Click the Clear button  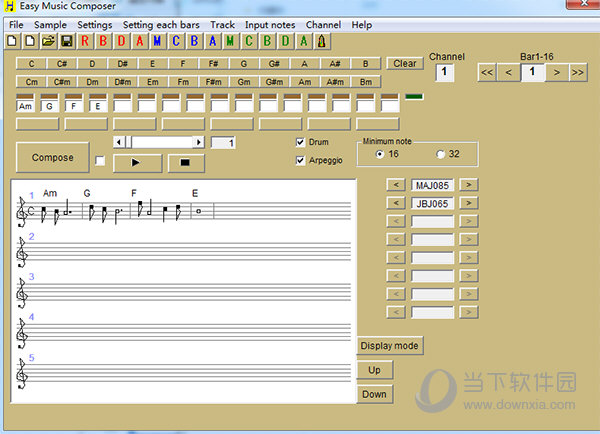coord(405,64)
